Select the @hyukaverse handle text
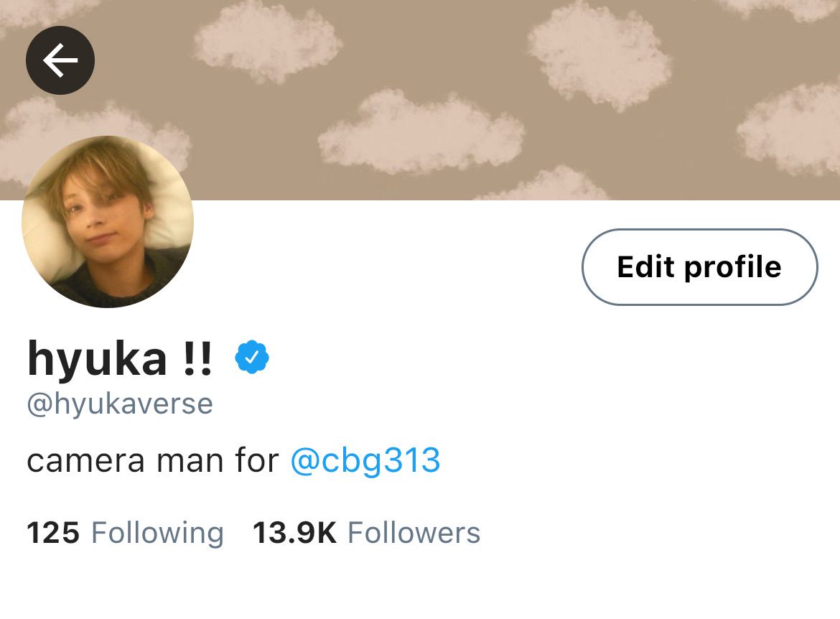This screenshot has height=619, width=840. click(120, 404)
